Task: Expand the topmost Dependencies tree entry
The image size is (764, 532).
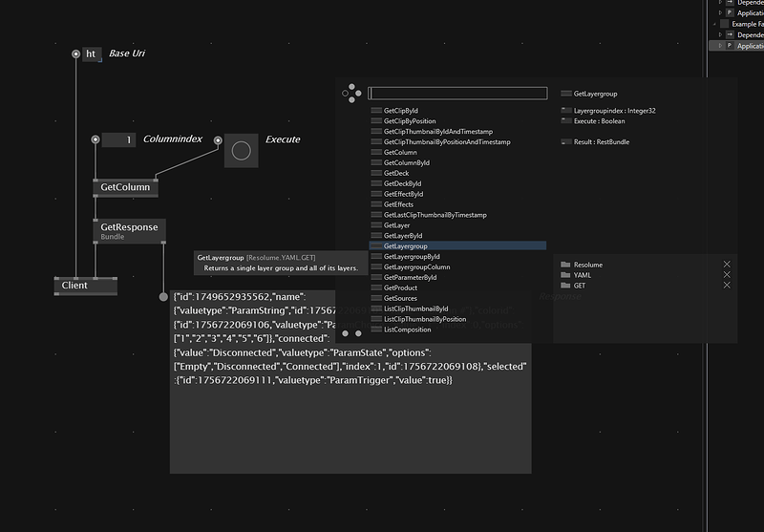Action: 720,3
